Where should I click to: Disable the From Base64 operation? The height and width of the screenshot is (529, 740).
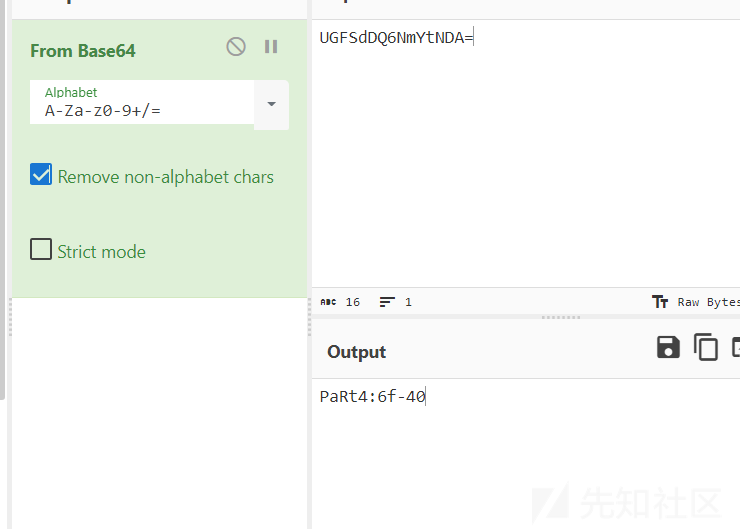tap(236, 47)
